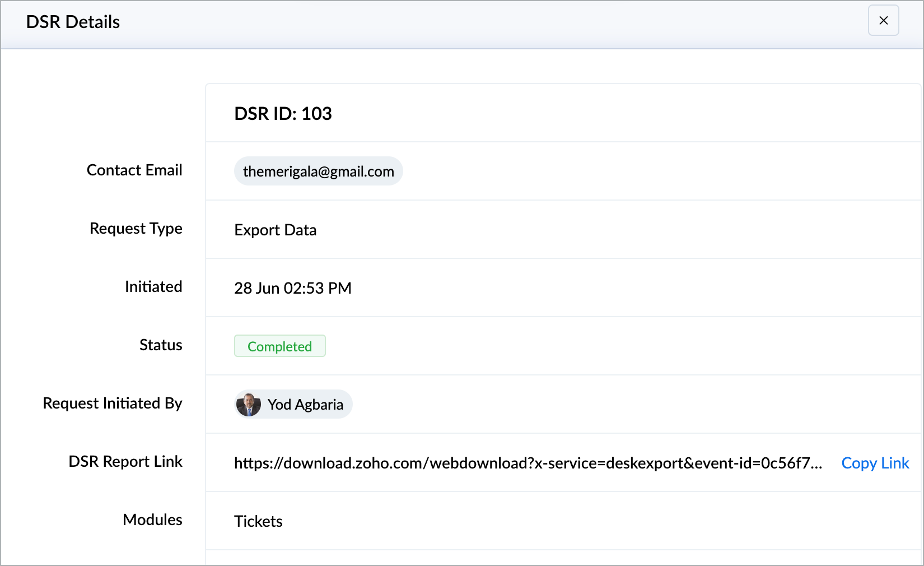
Task: Click the Initiated field label
Action: pos(153,287)
